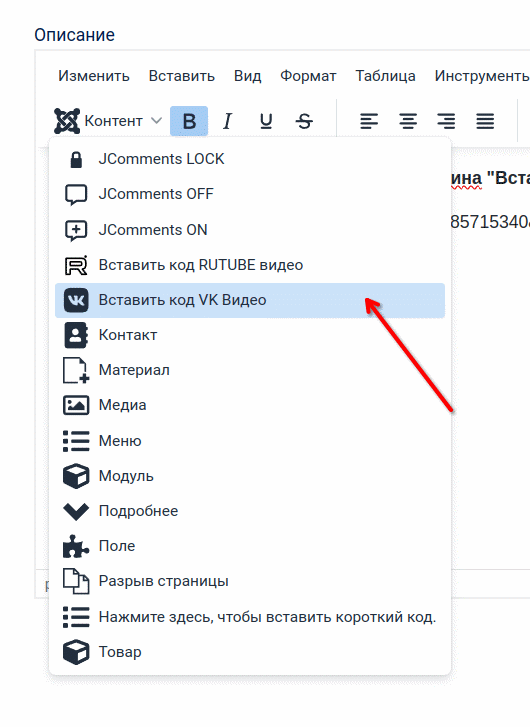The width and height of the screenshot is (530, 727).
Task: Open the Изменить menu
Action: click(94, 76)
